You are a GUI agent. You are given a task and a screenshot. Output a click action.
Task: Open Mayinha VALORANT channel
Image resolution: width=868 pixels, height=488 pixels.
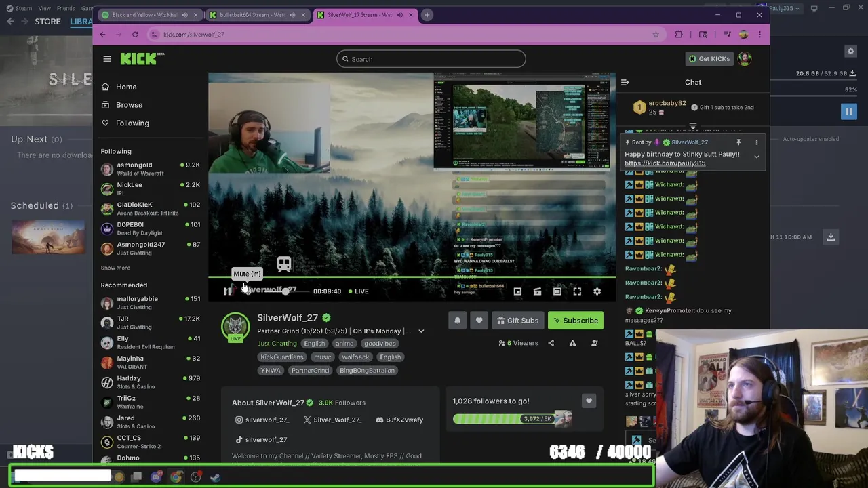(150, 362)
